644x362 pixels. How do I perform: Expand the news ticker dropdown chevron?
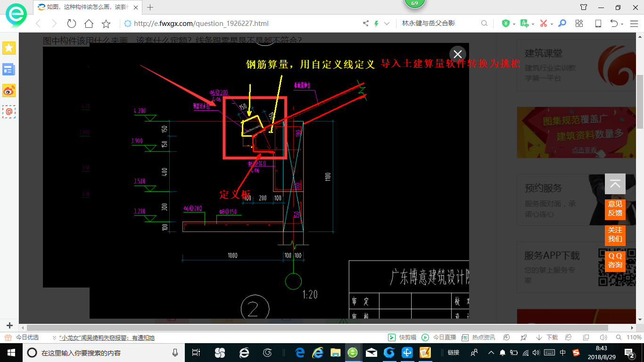[54, 337]
